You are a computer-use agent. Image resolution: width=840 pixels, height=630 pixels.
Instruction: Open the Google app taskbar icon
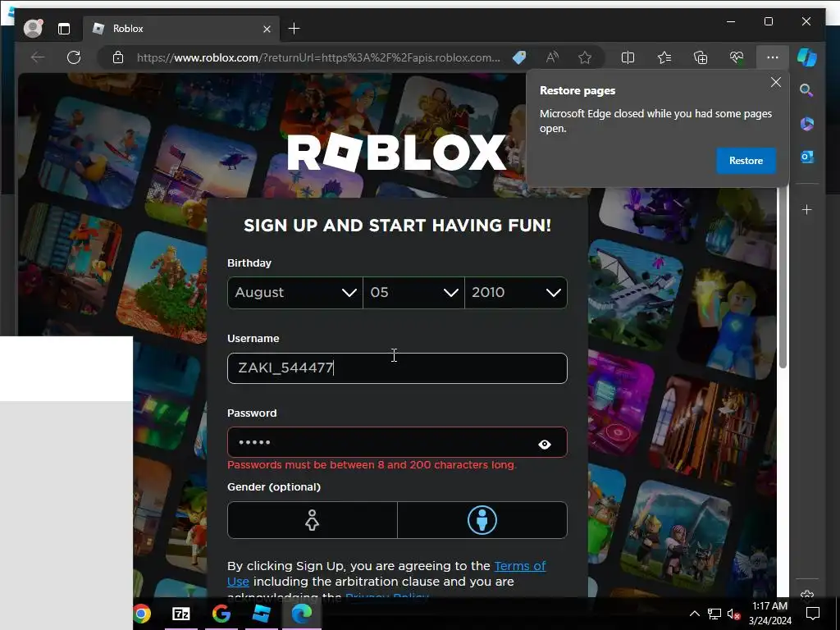(221, 614)
